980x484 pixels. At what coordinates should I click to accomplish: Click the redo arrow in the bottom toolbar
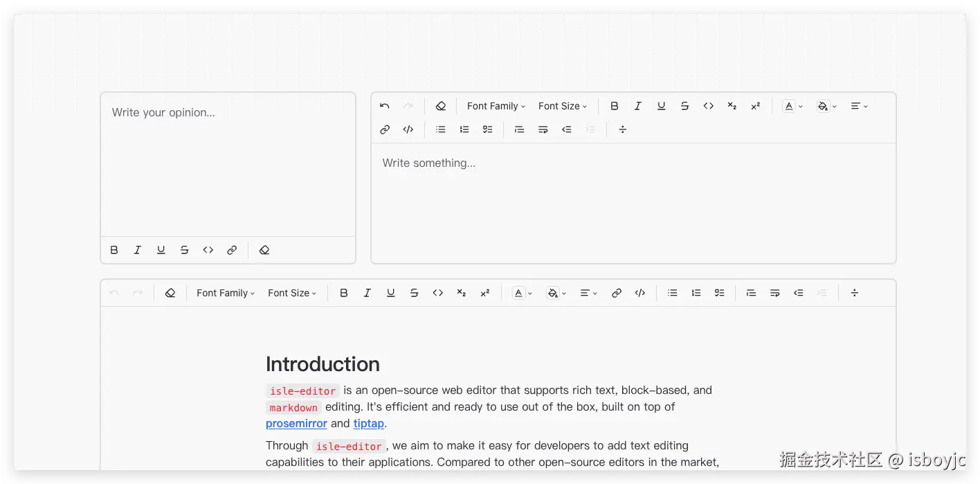137,292
